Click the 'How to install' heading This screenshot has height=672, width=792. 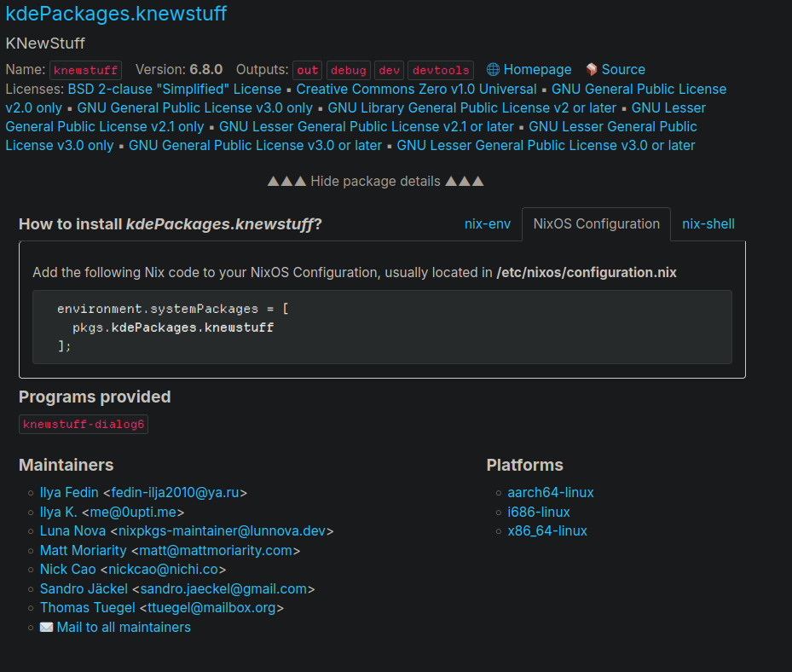click(171, 223)
